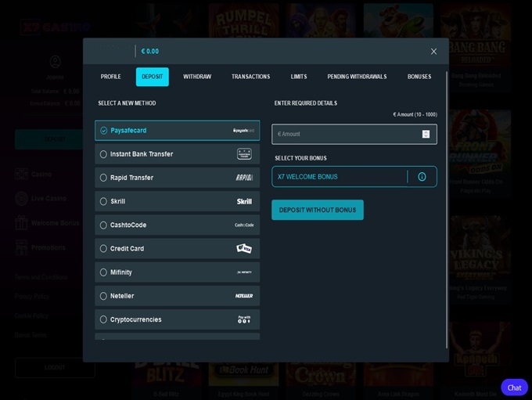
Task: Choose the X7 Welcome Bonus option
Action: 338,177
